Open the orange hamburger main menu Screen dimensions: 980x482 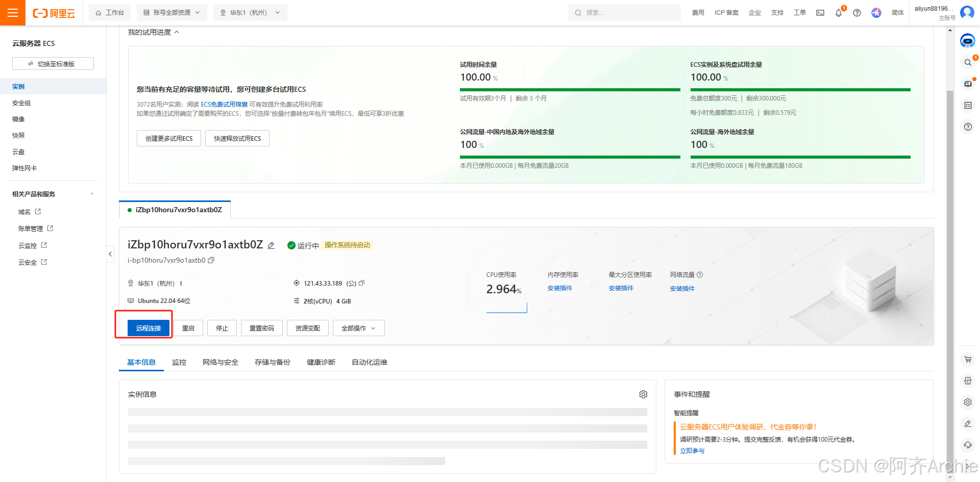13,13
